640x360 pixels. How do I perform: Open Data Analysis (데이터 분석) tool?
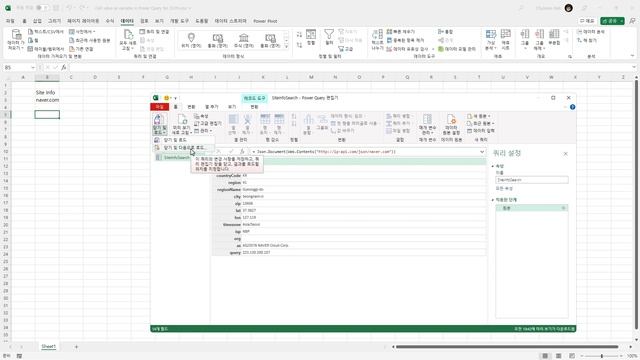tap(591, 31)
